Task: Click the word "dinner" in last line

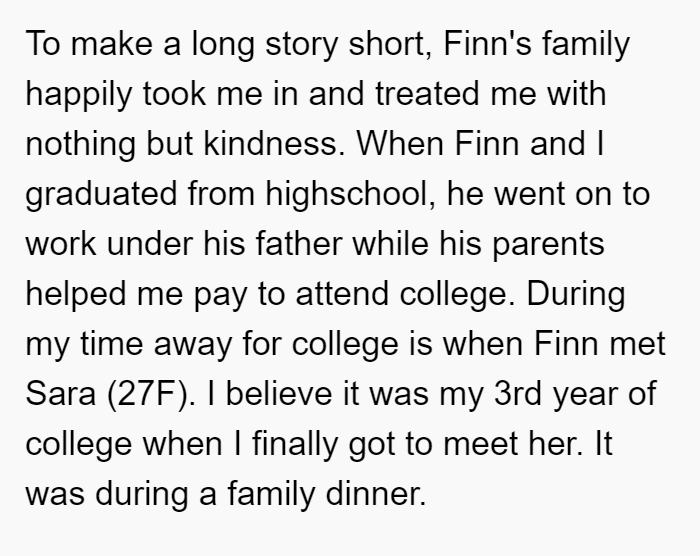Action: [x=376, y=494]
